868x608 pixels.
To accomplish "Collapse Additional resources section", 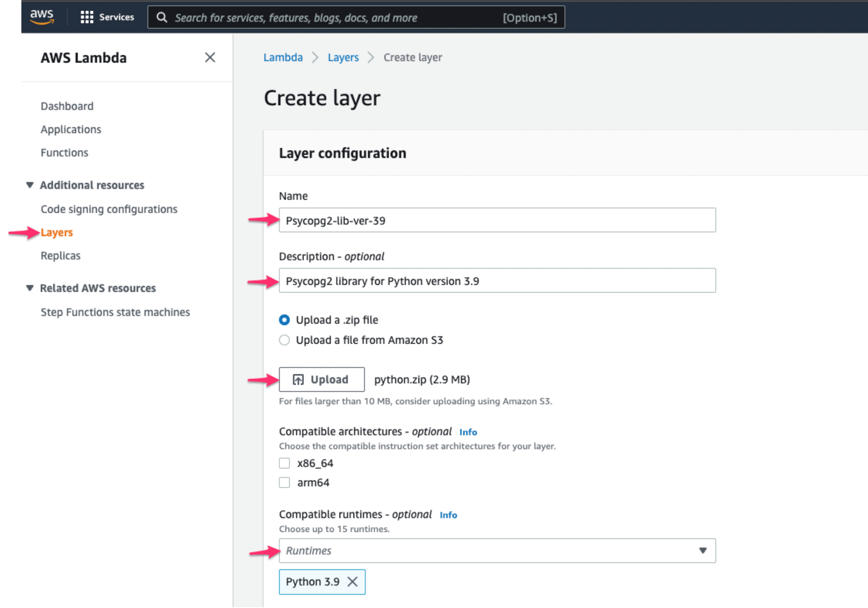I will tap(30, 185).
